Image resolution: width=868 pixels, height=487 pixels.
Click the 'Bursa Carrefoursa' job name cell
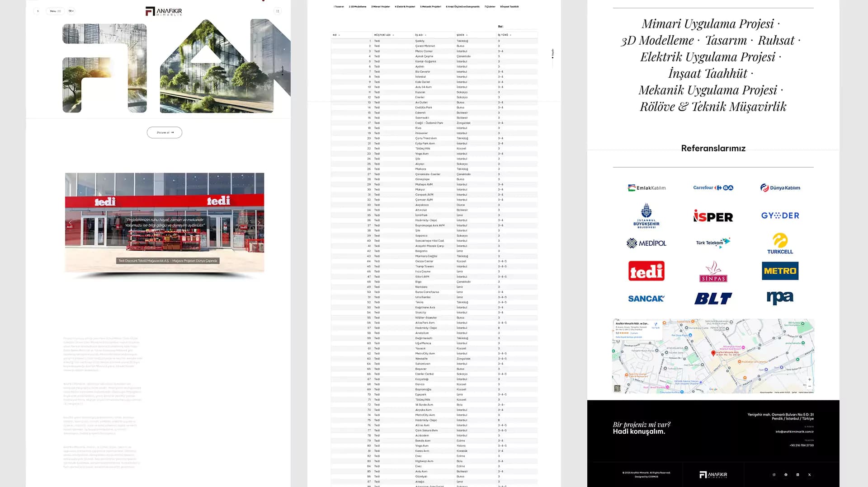[427, 292]
